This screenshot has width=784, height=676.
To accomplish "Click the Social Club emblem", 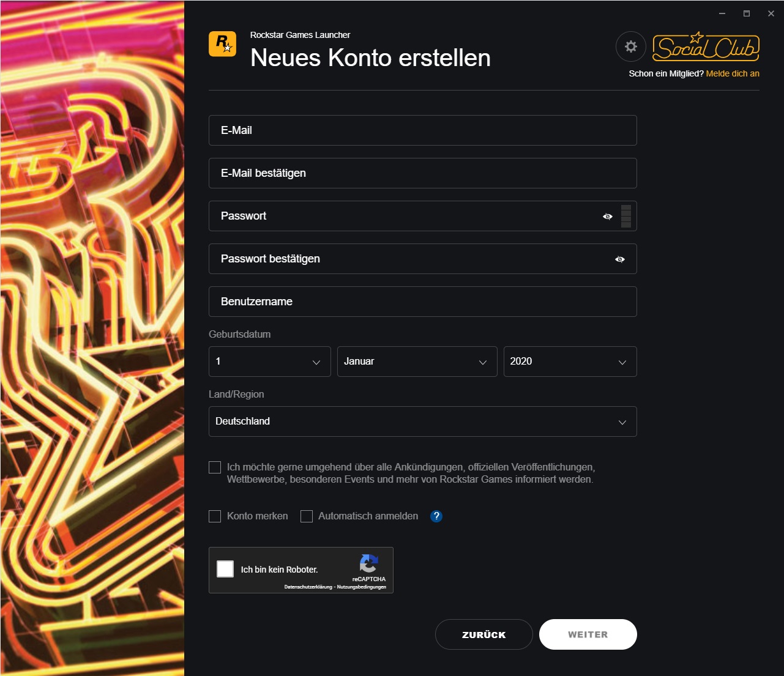I will click(x=705, y=47).
